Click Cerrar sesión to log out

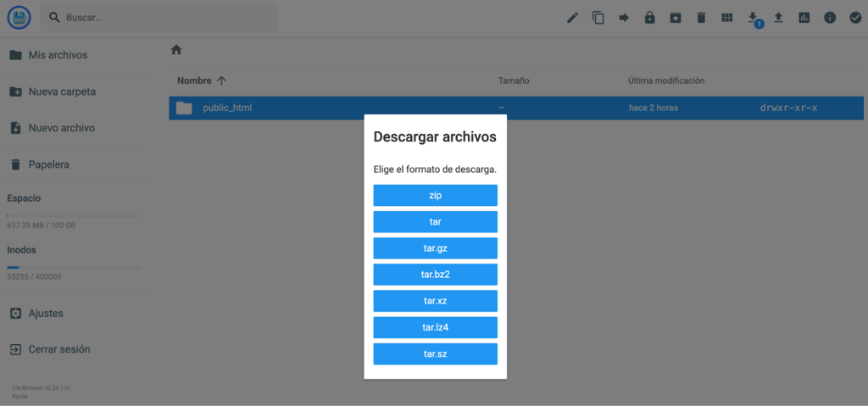click(x=58, y=349)
